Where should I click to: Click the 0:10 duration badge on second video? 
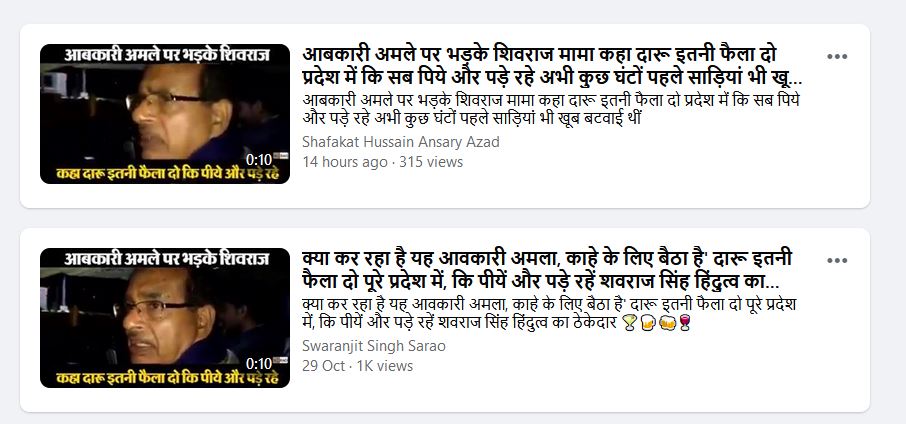(x=259, y=363)
